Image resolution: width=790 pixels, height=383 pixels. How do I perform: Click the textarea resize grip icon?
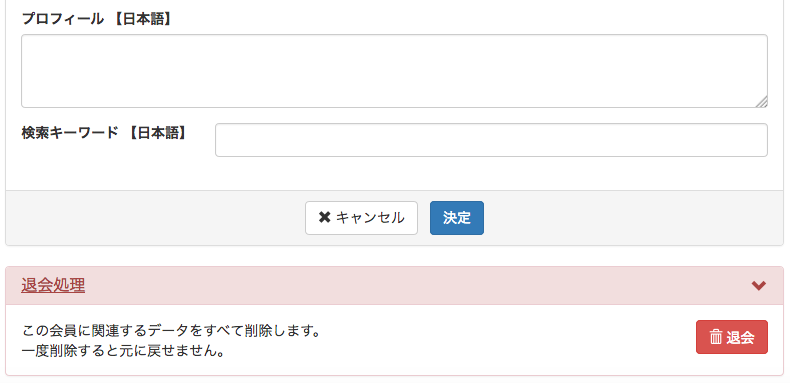click(x=761, y=101)
